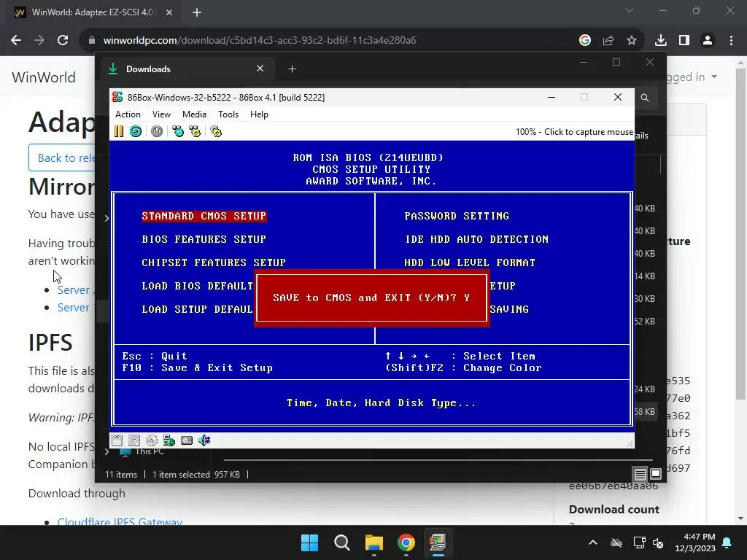This screenshot has width=747, height=560.
Task: Click first floppy drive status icon
Action: click(x=117, y=440)
